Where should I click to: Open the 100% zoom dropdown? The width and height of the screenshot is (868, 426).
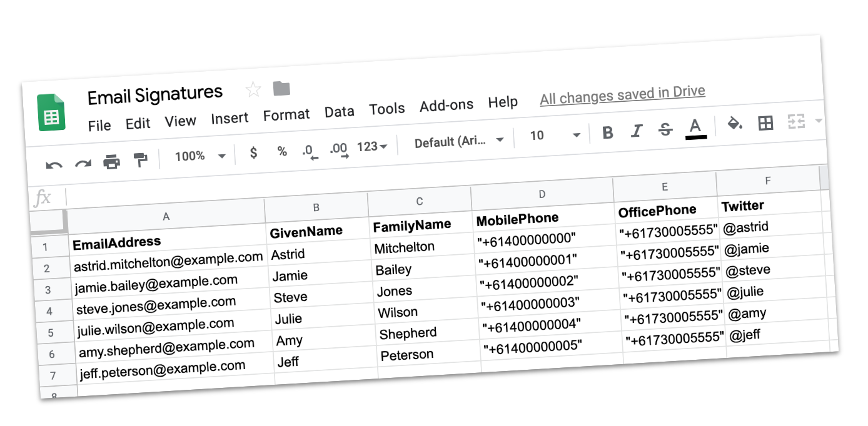[x=199, y=156]
